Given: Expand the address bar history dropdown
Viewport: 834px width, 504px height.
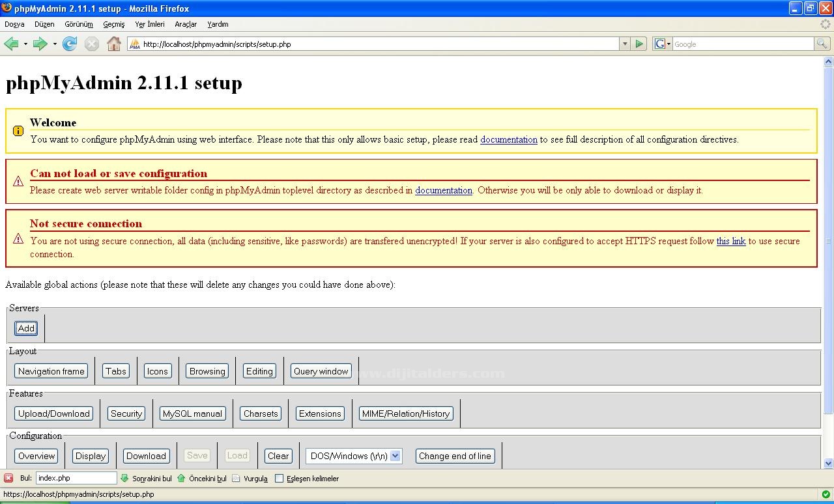Looking at the screenshot, I should pyautogui.click(x=624, y=44).
